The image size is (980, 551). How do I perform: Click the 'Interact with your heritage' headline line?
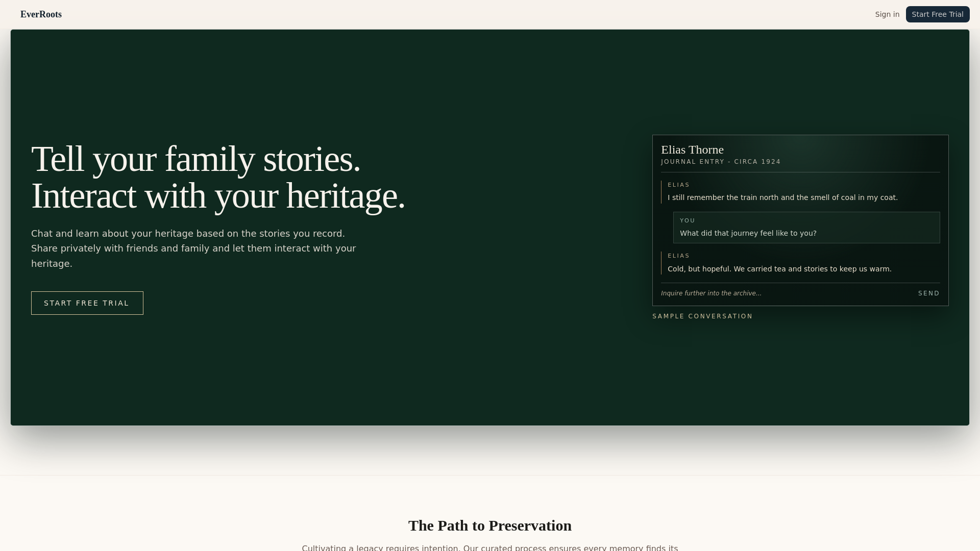coord(218,196)
